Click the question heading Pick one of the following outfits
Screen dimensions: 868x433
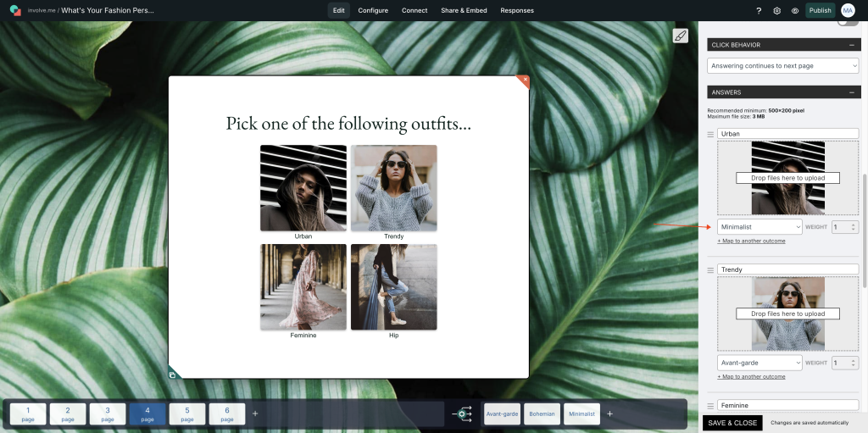(348, 123)
